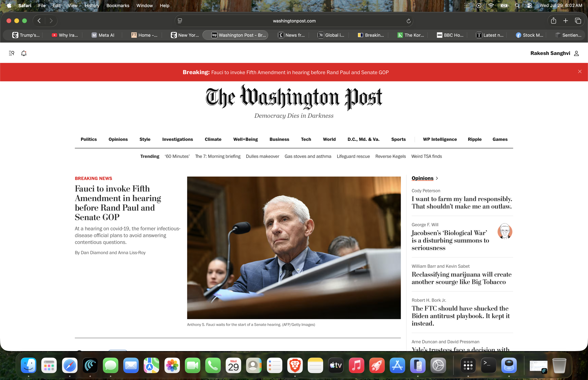The image size is (588, 380).
Task: Click the washingtonpost.com address field
Action: (x=294, y=21)
